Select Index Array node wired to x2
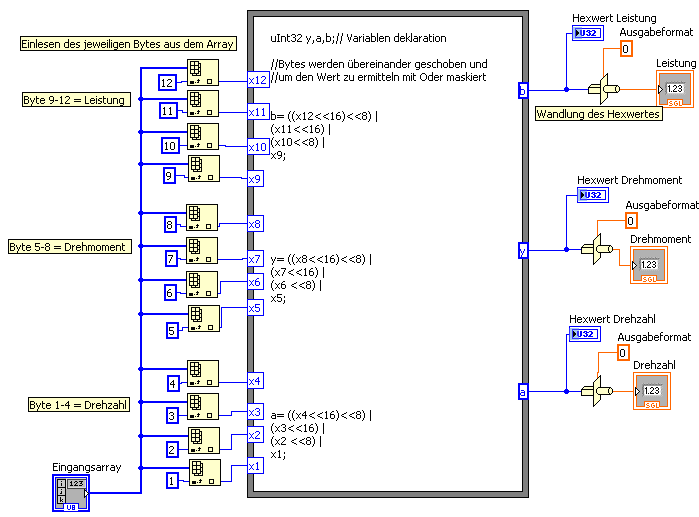Image resolution: width=699 pixels, height=517 pixels. [204, 440]
